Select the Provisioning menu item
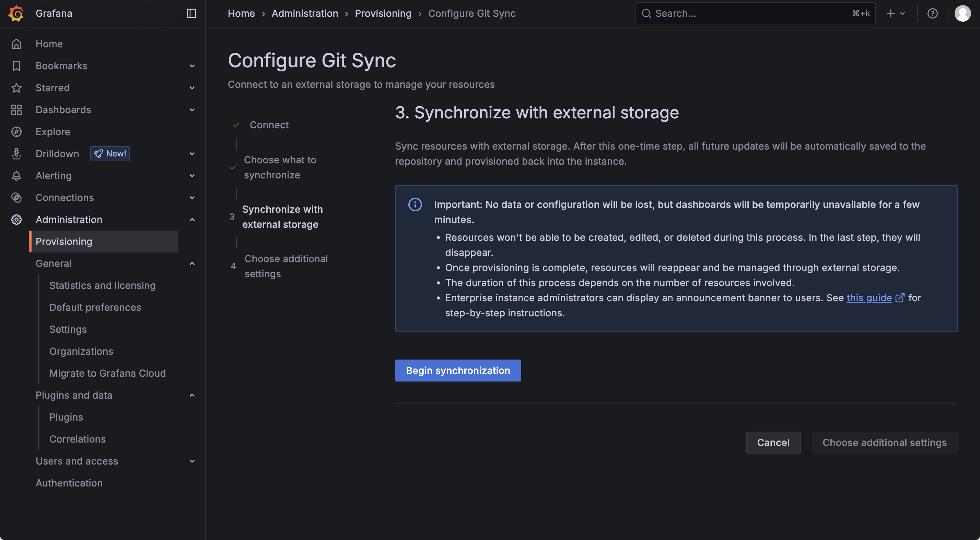This screenshot has width=980, height=540. (104, 242)
